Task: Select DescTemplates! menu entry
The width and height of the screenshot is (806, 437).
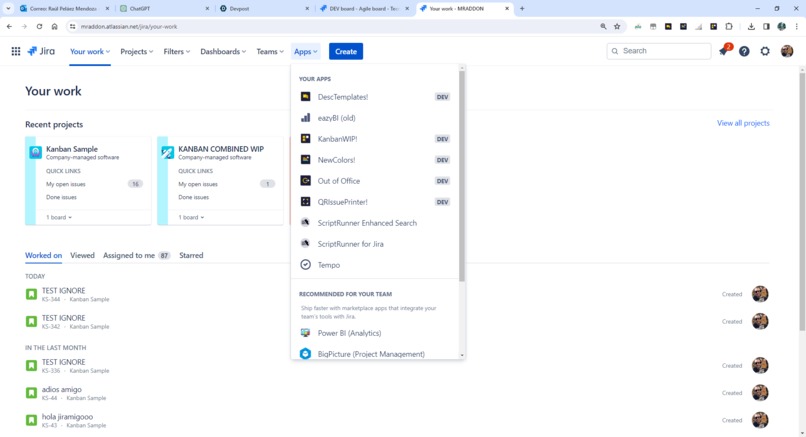Action: coord(375,97)
